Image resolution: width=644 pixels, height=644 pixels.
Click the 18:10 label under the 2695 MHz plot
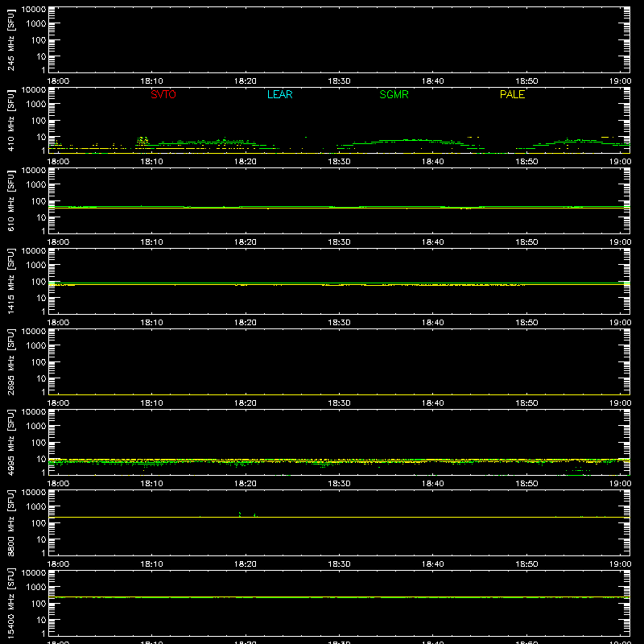point(152,403)
